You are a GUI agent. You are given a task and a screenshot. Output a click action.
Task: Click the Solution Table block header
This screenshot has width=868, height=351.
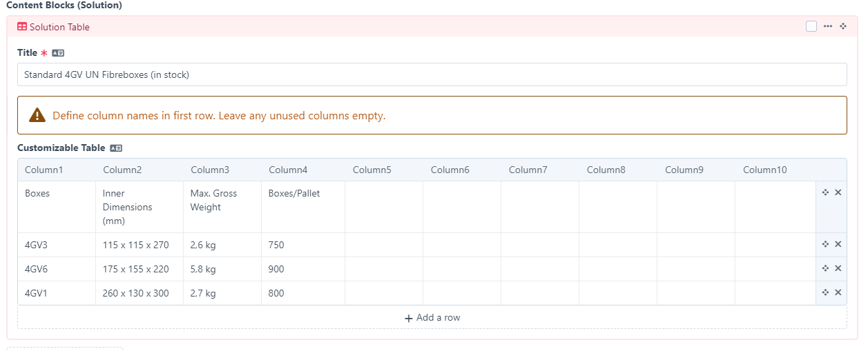(x=59, y=27)
